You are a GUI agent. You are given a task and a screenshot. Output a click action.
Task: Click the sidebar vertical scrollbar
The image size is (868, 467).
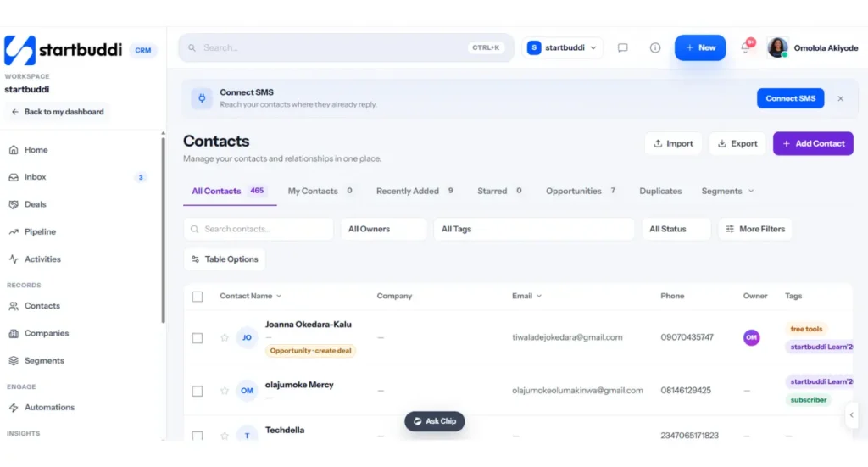tap(164, 230)
